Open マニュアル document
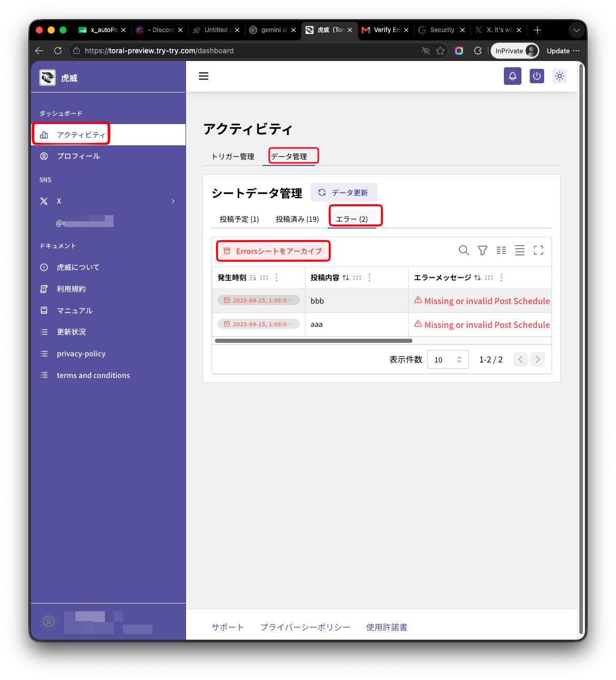The height and width of the screenshot is (680, 616). pos(108,310)
